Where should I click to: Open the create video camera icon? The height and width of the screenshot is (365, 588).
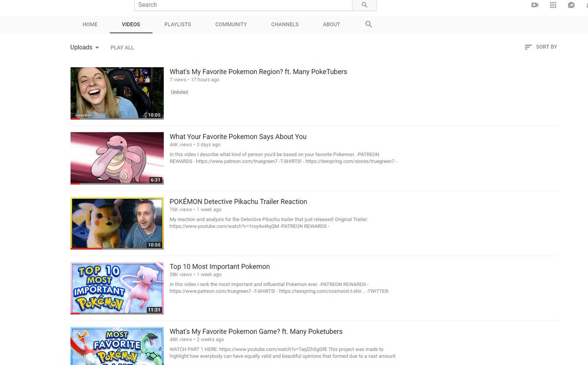click(535, 5)
